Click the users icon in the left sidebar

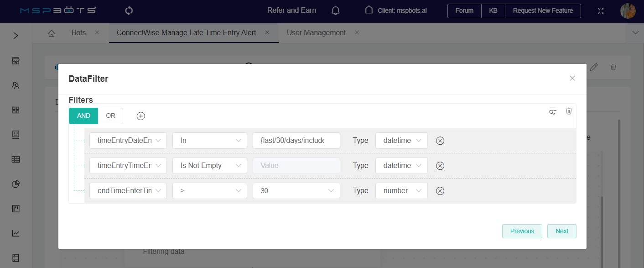click(x=15, y=85)
